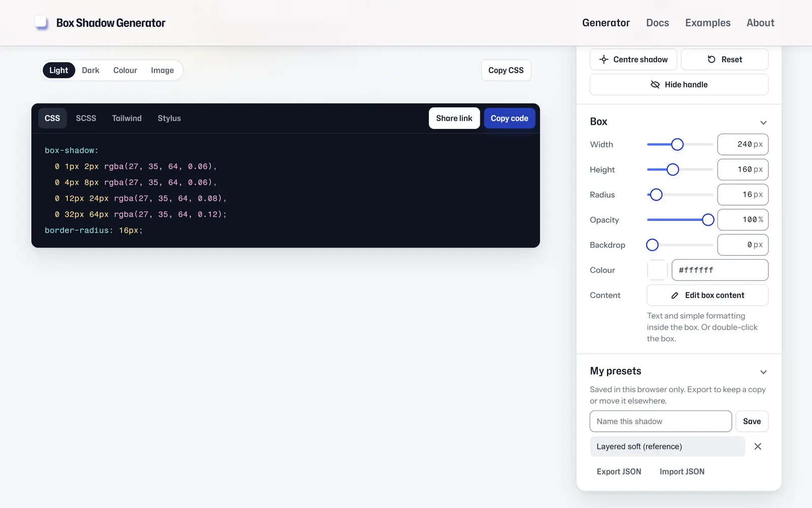The width and height of the screenshot is (812, 508).
Task: Open the Tailwind code tab
Action: (127, 118)
